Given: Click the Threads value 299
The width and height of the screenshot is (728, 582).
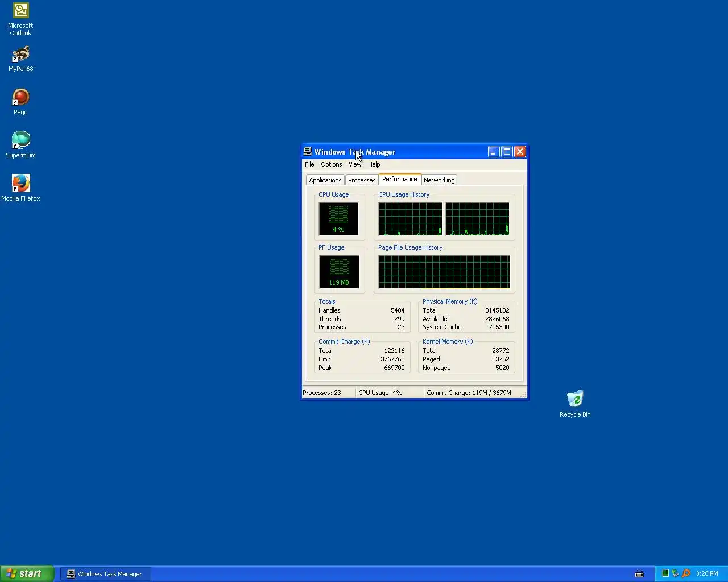Looking at the screenshot, I should coord(399,319).
